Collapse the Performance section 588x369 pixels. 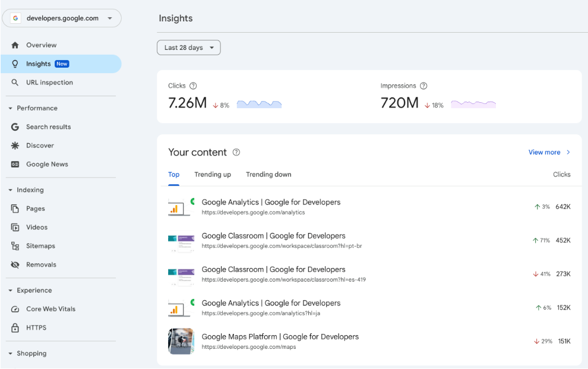(10, 109)
